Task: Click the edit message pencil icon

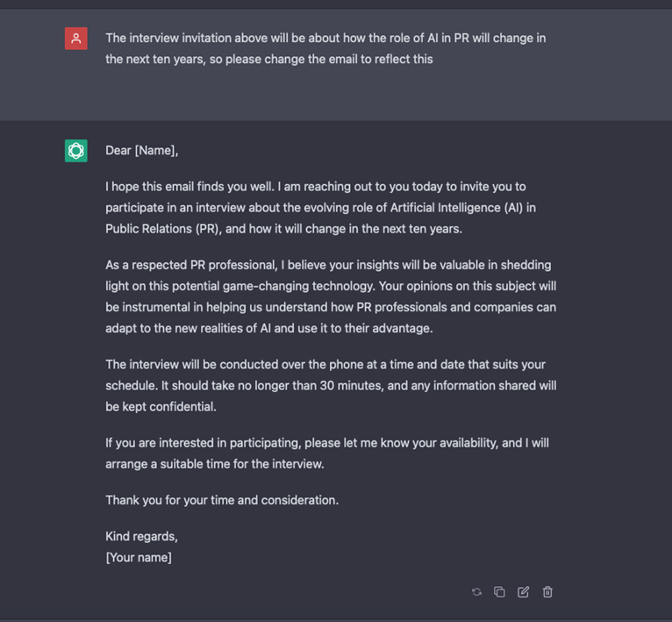Action: tap(523, 592)
